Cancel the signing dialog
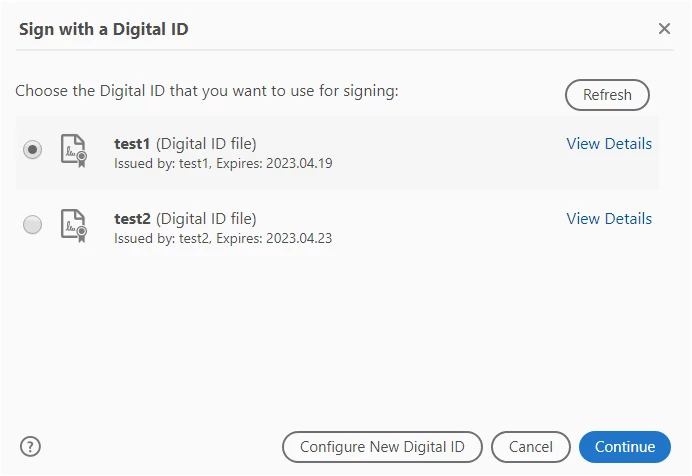692x476 pixels. click(531, 447)
